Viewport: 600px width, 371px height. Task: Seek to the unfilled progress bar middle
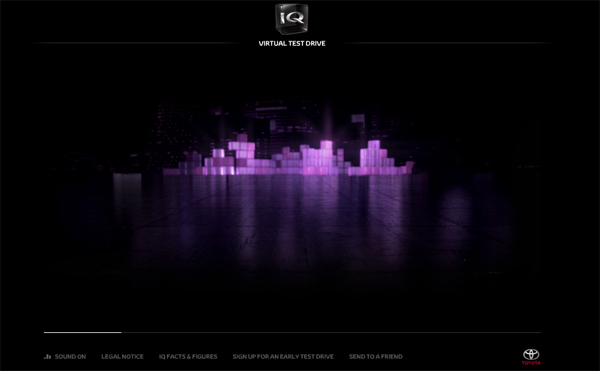(331, 332)
